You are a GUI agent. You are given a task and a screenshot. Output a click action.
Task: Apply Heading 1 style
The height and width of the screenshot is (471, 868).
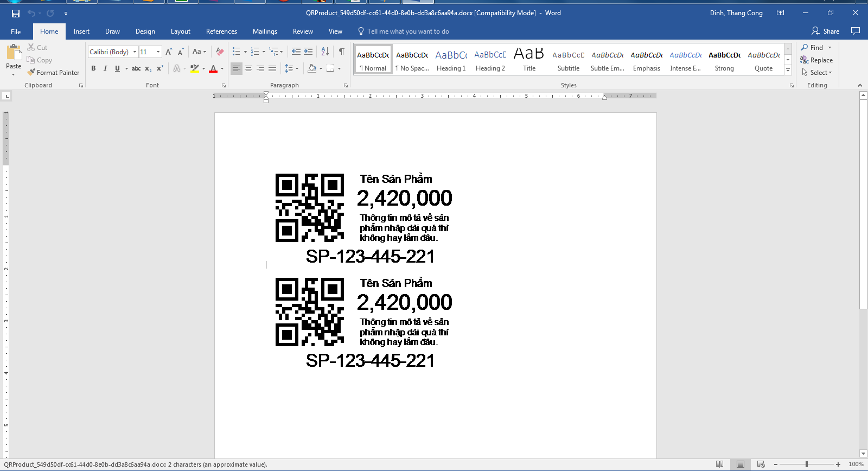[451, 60]
